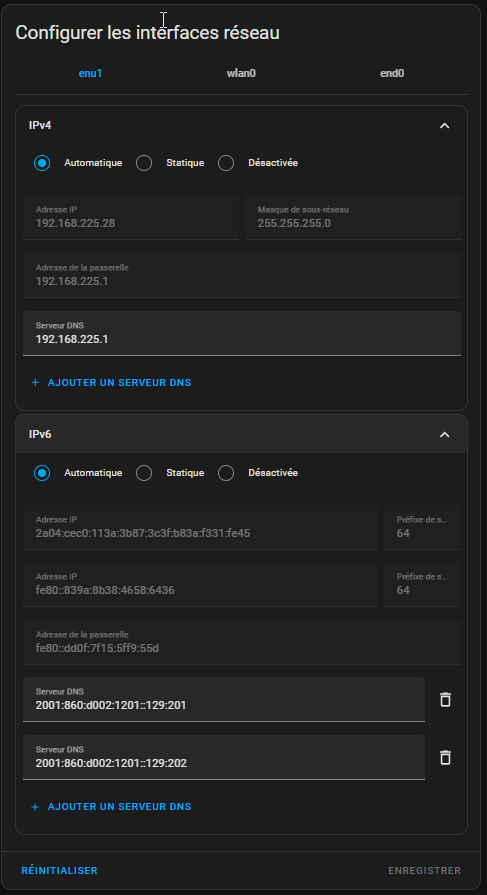Collapse the IPv4 section chevron
The height and width of the screenshot is (895, 487).
(445, 126)
